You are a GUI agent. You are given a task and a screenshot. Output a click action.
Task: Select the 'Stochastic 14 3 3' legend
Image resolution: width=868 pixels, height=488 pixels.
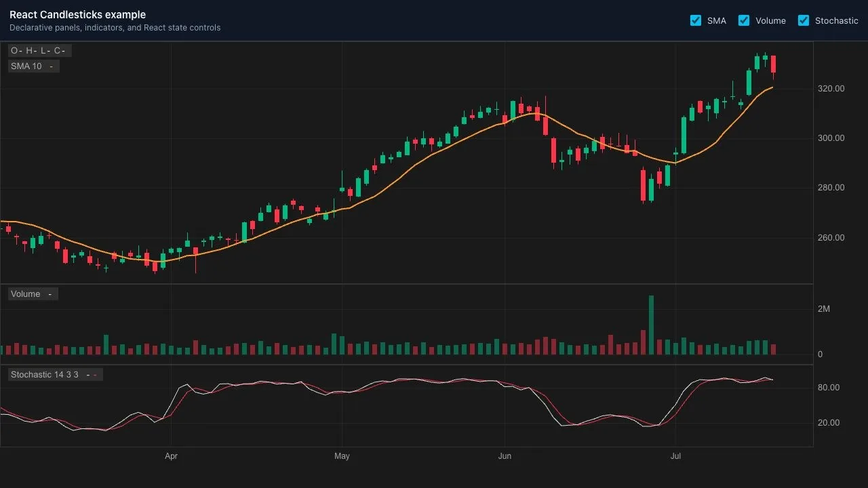click(55, 375)
